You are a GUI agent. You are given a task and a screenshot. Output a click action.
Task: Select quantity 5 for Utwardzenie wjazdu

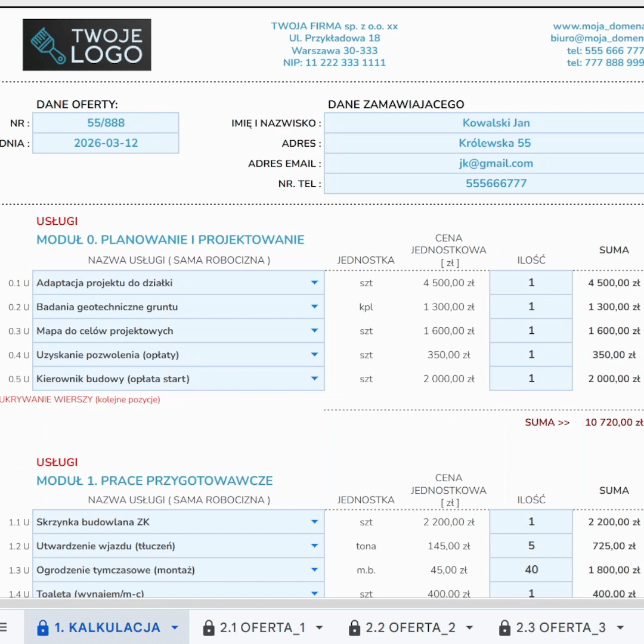(x=531, y=546)
